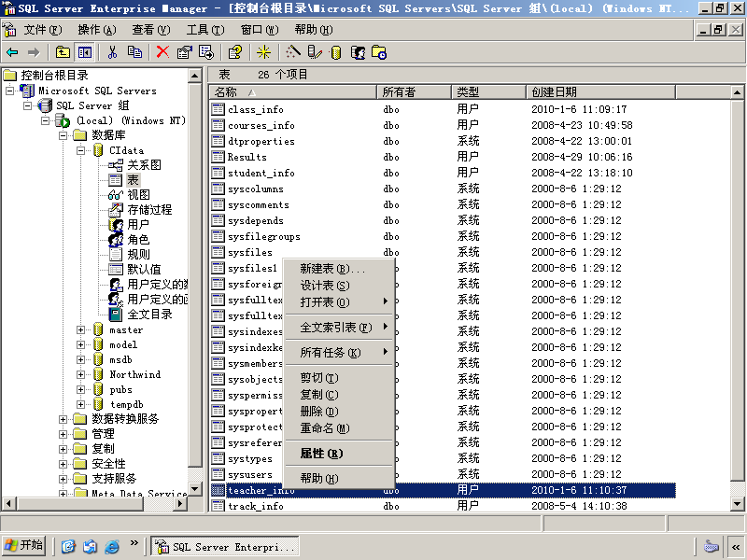Expand the 数据转换服务 folder
The image size is (747, 560).
click(63, 419)
